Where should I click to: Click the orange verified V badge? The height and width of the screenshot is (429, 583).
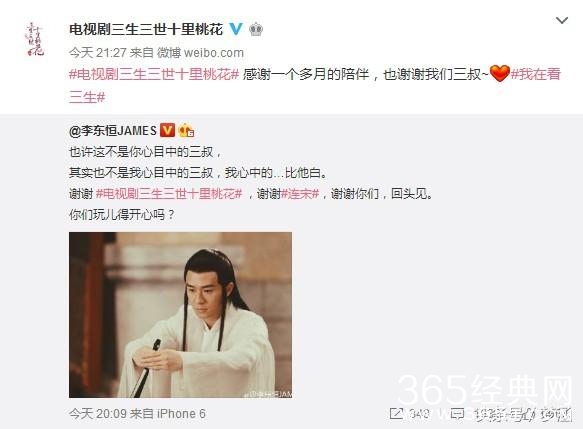(167, 130)
